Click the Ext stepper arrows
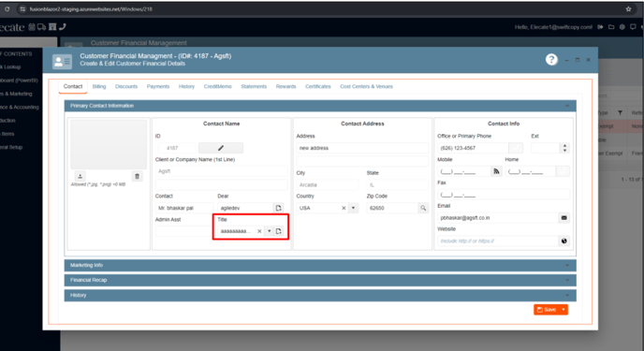The height and width of the screenshot is (351, 644). click(564, 148)
